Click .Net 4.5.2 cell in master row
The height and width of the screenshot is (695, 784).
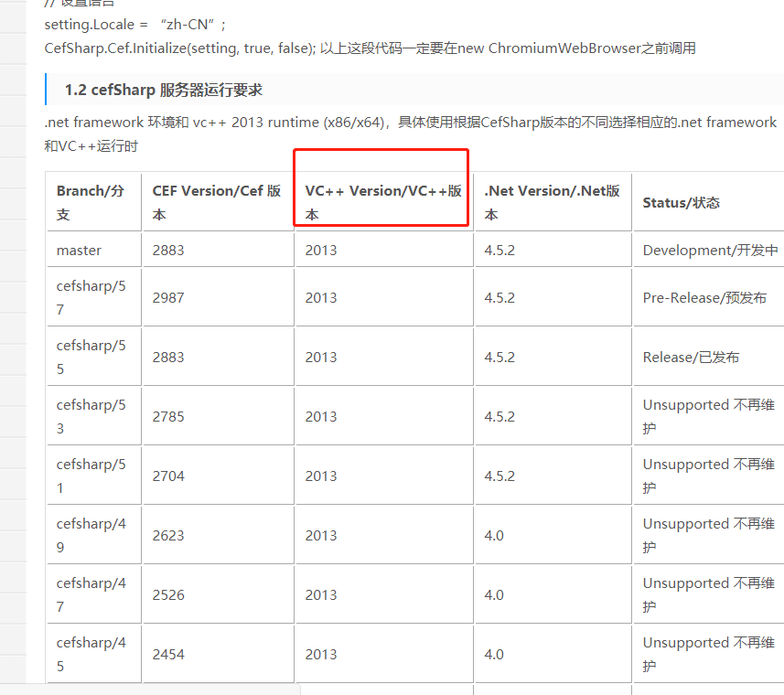click(553, 250)
